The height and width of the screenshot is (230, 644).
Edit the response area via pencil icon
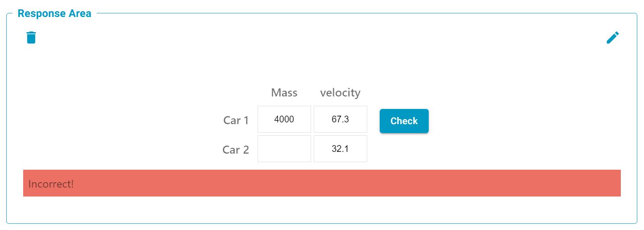612,38
